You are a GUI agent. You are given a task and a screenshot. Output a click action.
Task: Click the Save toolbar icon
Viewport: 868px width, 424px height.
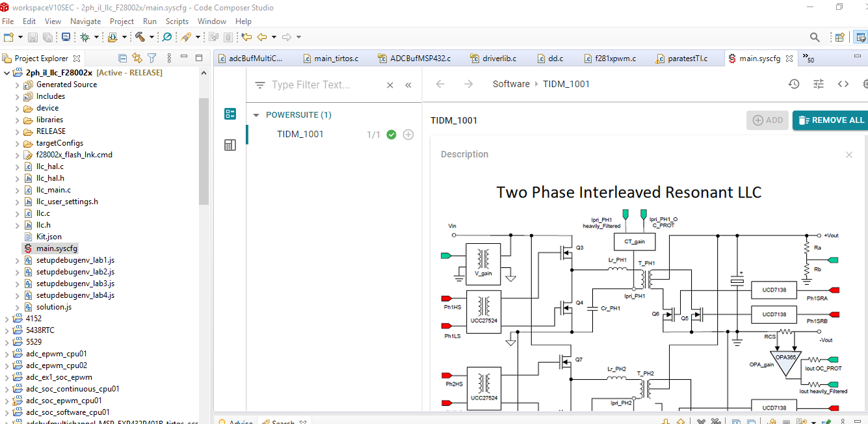point(33,37)
